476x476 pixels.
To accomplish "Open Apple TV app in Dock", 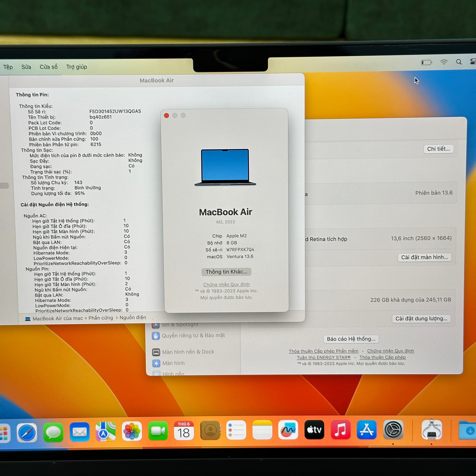I will click(x=314, y=430).
